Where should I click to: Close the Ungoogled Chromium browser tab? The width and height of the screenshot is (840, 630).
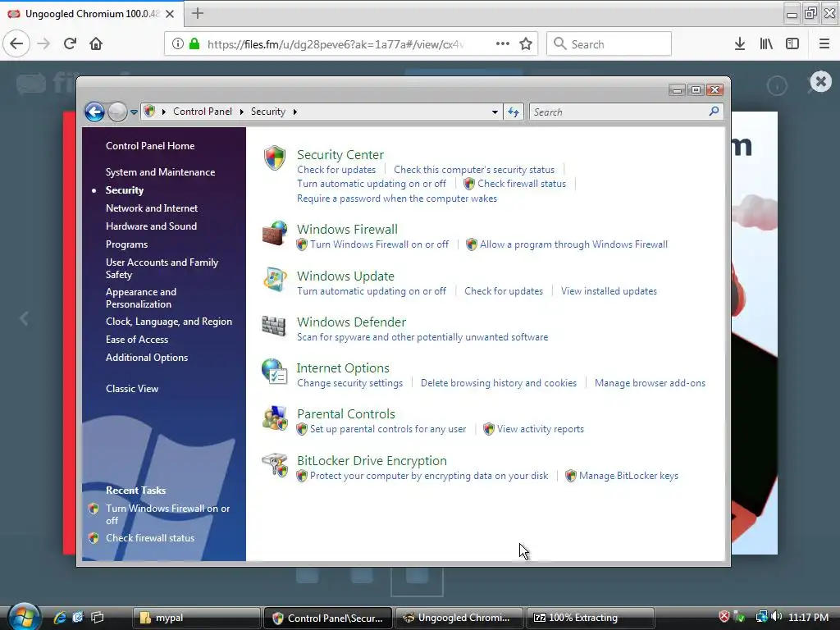170,14
